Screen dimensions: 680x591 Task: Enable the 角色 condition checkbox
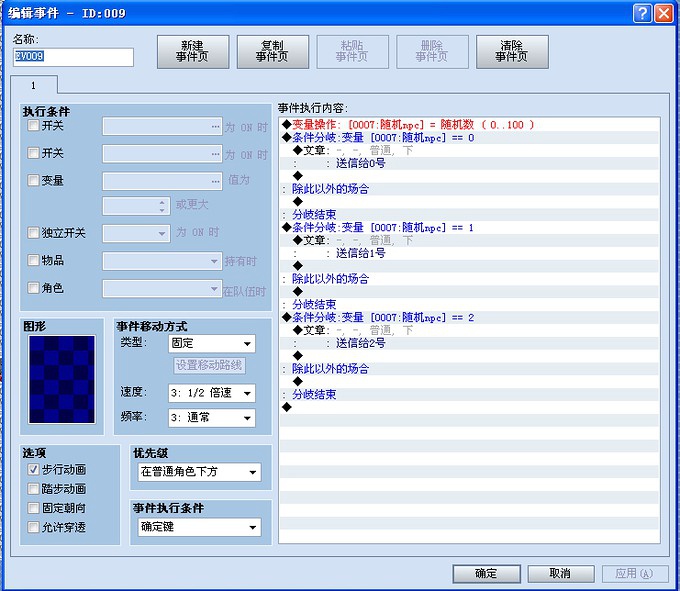point(33,288)
